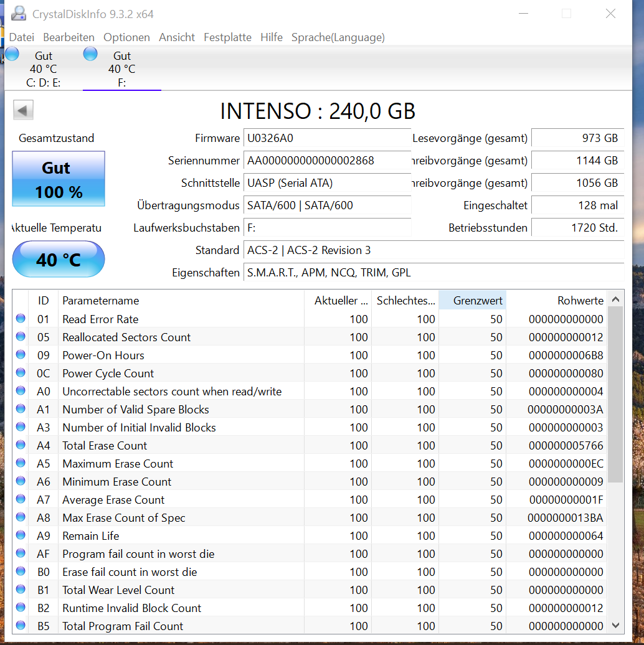Click status orb of Remain Life row
The height and width of the screenshot is (645, 644).
(21, 535)
